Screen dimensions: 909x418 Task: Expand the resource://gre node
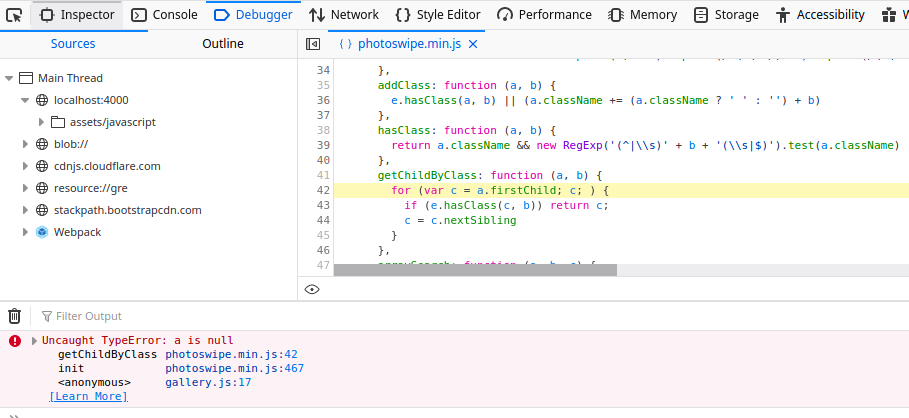25,188
